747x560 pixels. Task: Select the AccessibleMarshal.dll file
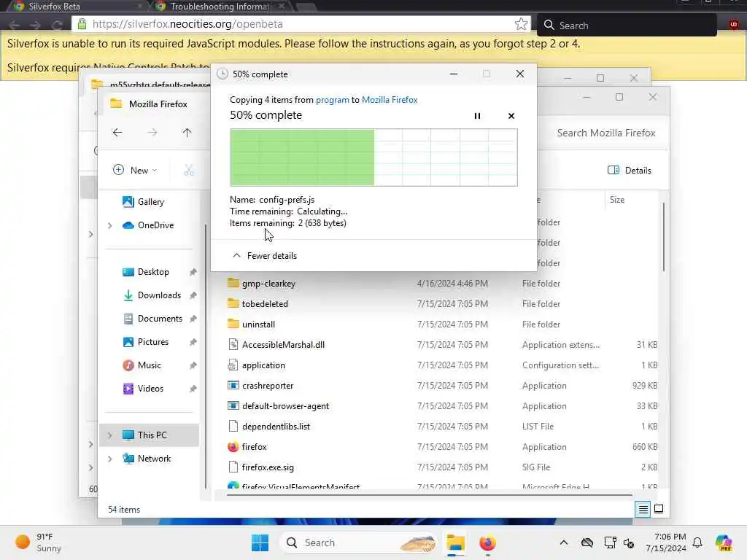tap(283, 345)
